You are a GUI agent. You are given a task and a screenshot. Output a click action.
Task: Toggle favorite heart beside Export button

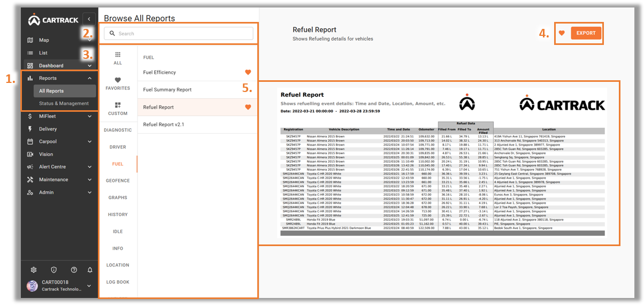(562, 33)
